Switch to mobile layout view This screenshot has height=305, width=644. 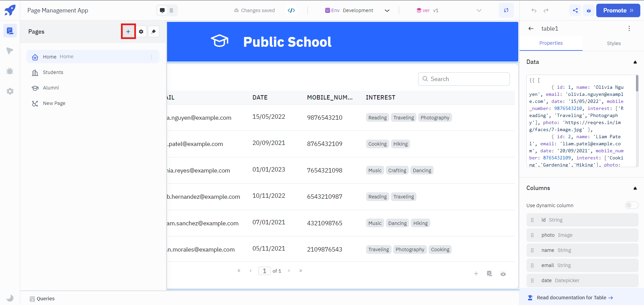click(x=171, y=10)
